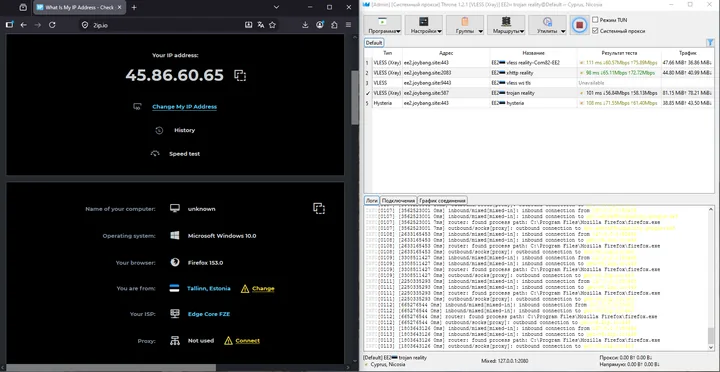Reload the 2ip.io page
The image size is (720, 372).
point(52,25)
